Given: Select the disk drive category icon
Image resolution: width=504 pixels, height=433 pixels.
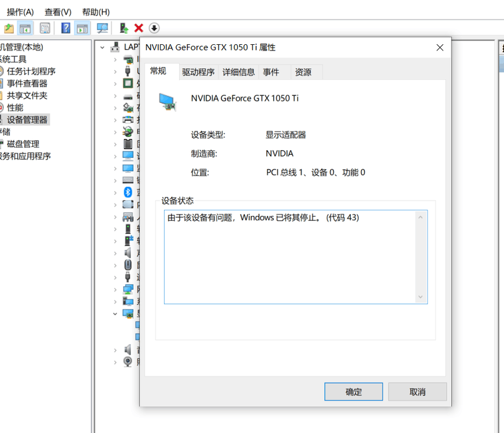Looking at the screenshot, I should pos(128,97).
